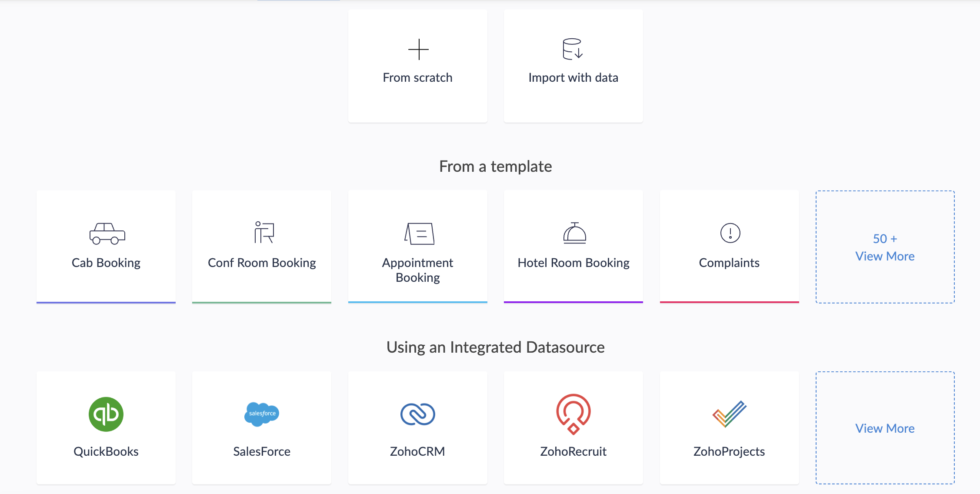Click the database import icon

(x=573, y=49)
